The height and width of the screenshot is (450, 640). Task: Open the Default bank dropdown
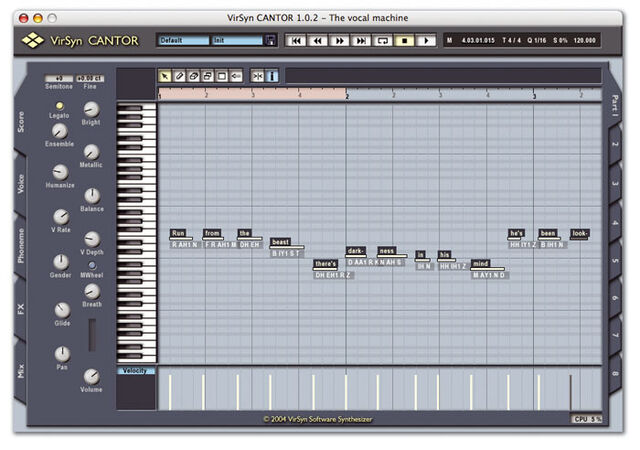(x=184, y=40)
